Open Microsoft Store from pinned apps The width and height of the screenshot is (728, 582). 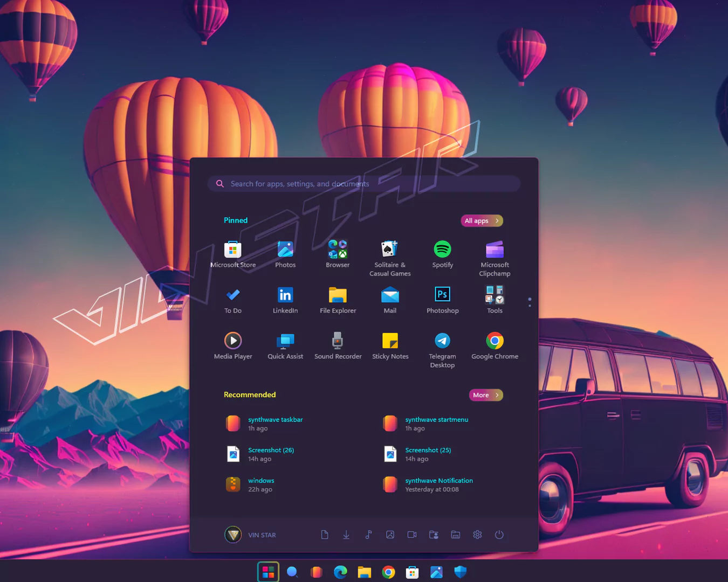coord(233,254)
